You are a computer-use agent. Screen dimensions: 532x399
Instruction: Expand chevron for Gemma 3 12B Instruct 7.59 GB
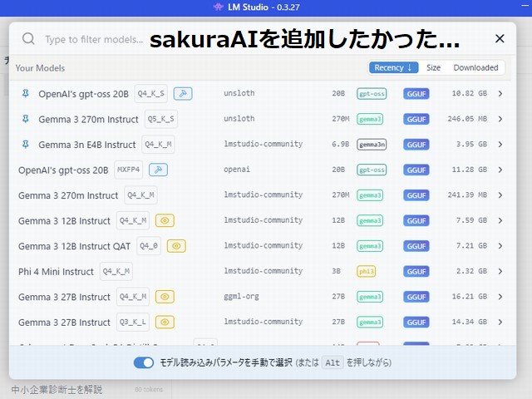(500, 220)
